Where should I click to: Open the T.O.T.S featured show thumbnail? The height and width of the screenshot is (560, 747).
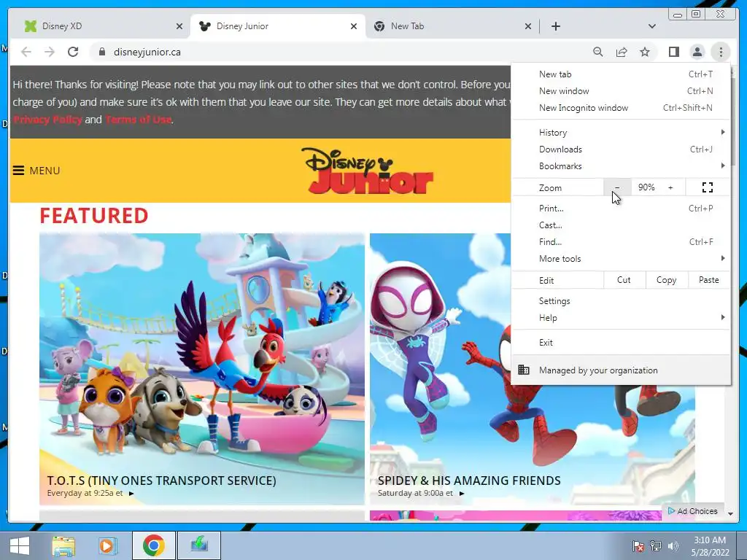[202, 369]
